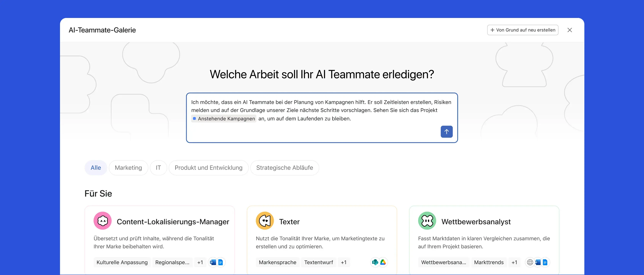Screen dimensions: 644x275
Task: Click the send arrow button in prompt box
Action: (446, 132)
